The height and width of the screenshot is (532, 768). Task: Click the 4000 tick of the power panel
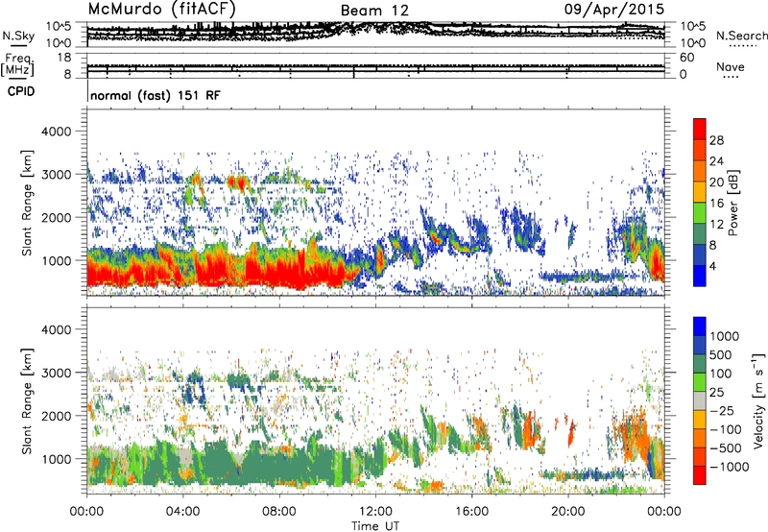(56, 132)
